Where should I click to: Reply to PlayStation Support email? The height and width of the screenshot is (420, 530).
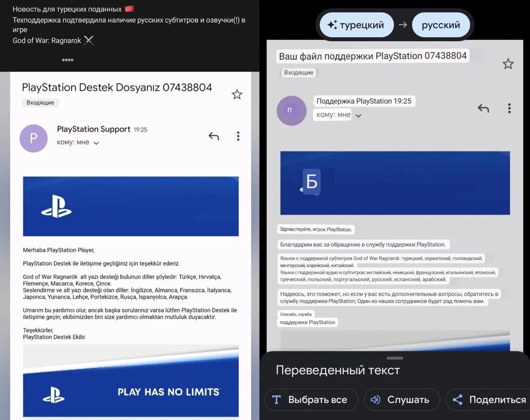214,136
